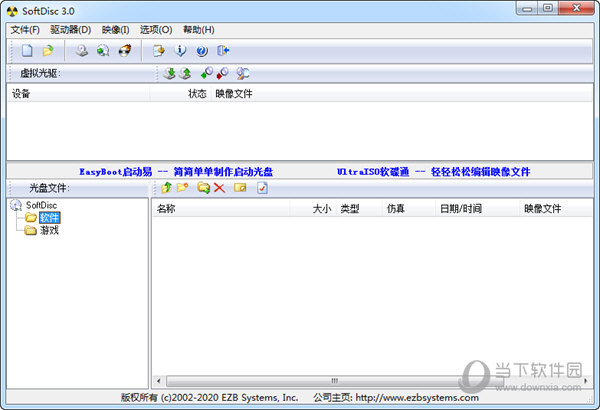Click the 版权所有 copyright text in status bar
Image resolution: width=600 pixels, height=410 pixels.
[x=209, y=398]
